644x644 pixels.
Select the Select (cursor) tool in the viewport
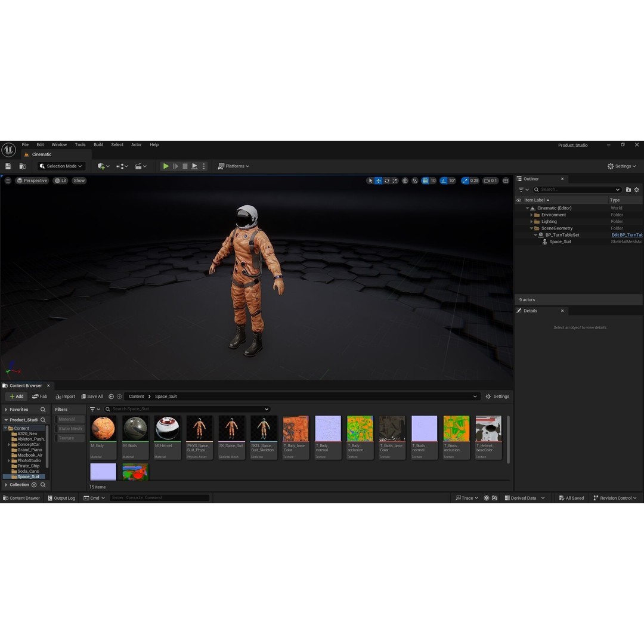370,181
